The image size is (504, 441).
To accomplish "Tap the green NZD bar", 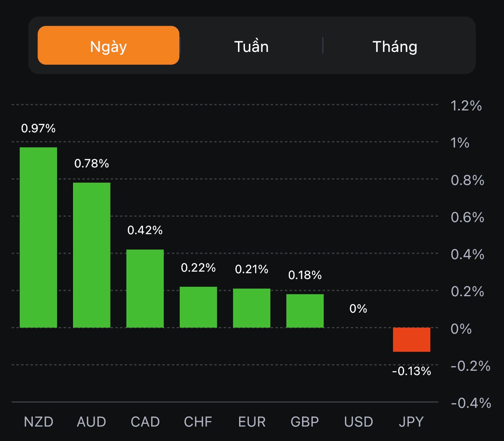I will [38, 237].
